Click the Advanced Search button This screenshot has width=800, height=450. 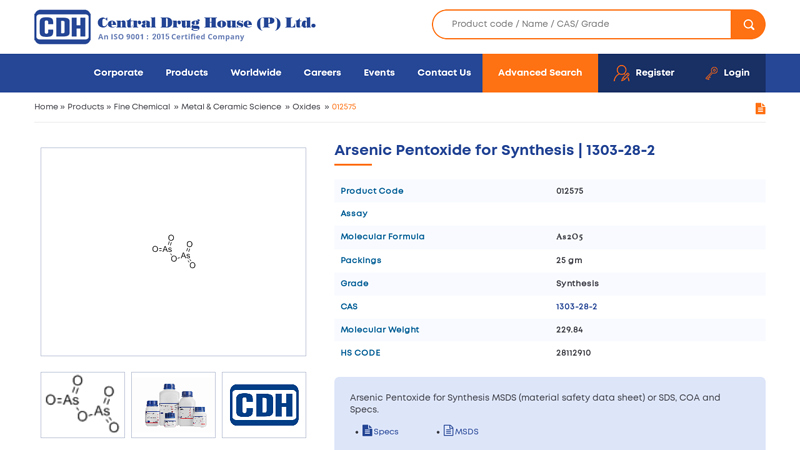pyautogui.click(x=540, y=73)
